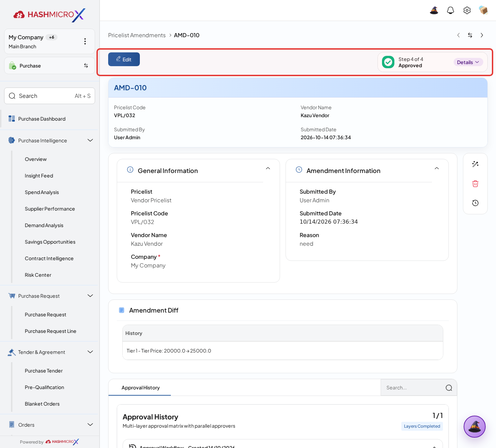Collapse the Orders menu group
Viewport: 496px width, 448px height.
click(x=90, y=425)
